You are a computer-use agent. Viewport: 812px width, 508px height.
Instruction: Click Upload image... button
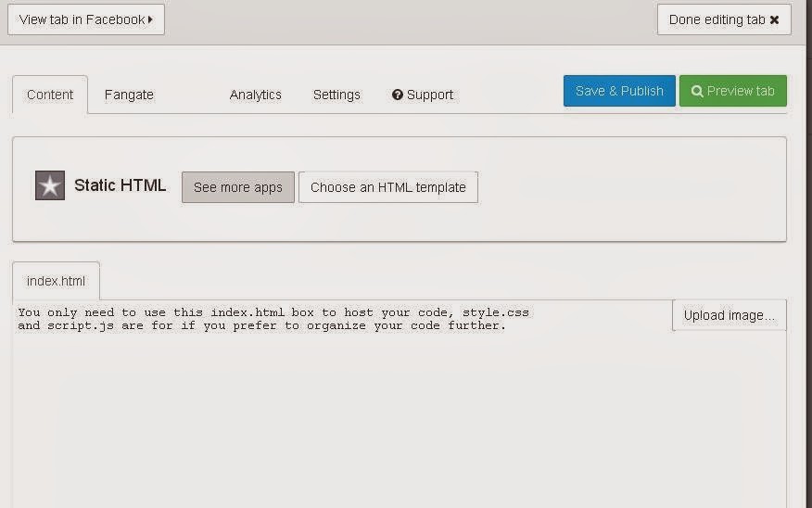pos(730,315)
